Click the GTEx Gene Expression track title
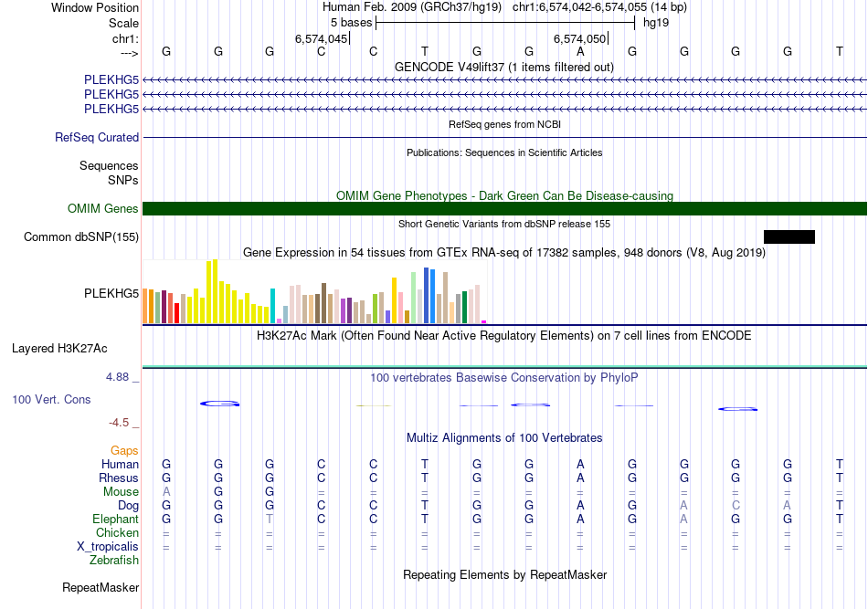Viewport: 868px width, 609px height. [x=504, y=253]
